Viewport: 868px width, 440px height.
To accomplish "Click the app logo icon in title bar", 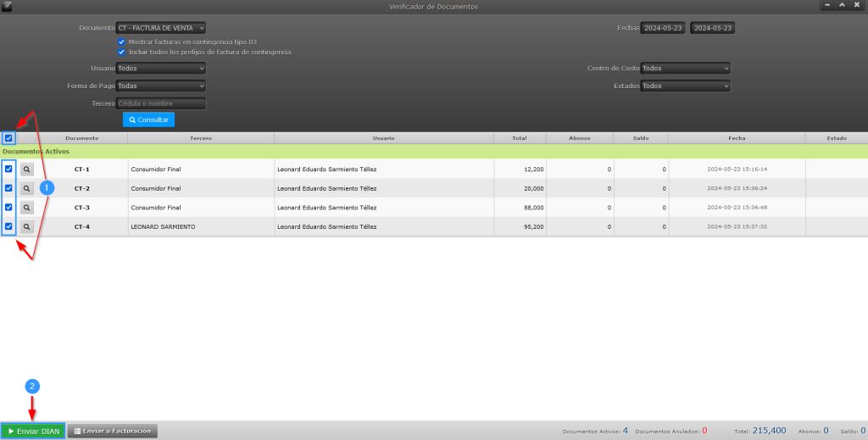I will coord(8,6).
